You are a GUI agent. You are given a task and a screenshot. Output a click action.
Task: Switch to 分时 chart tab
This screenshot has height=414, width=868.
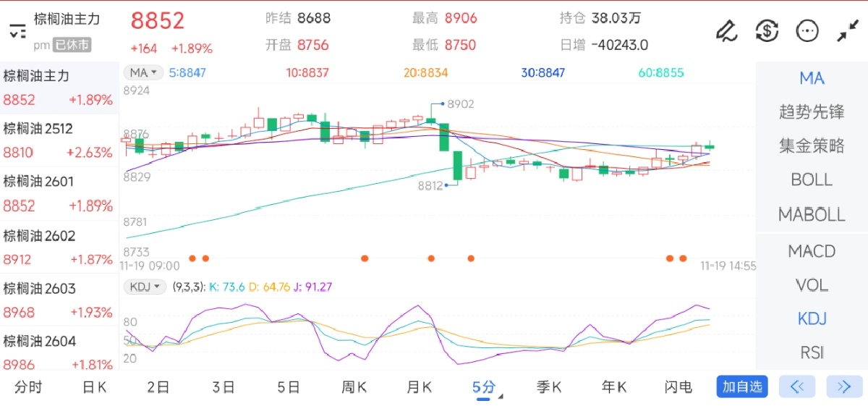click(28, 387)
